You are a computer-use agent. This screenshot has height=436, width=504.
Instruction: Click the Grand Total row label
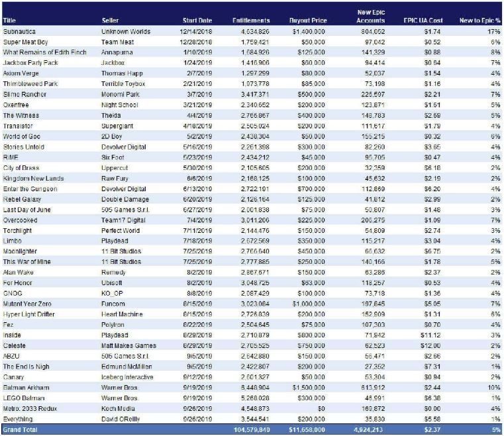[x=20, y=430]
